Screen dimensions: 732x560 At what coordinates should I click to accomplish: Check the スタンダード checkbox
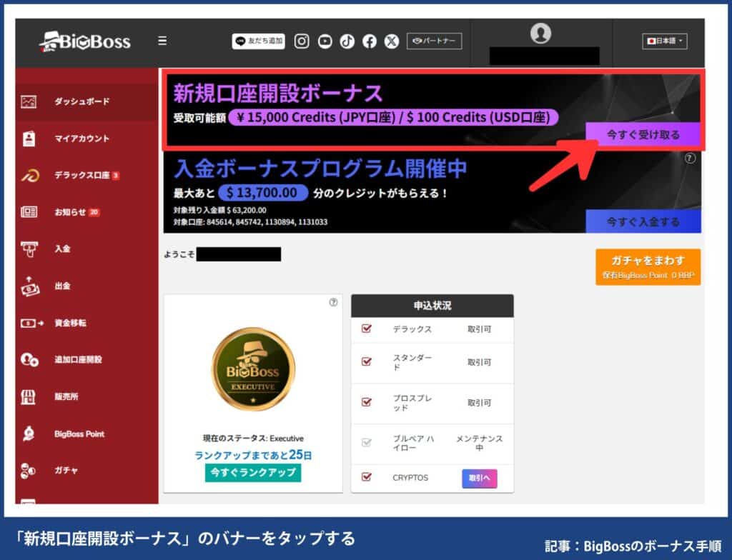pyautogui.click(x=367, y=362)
